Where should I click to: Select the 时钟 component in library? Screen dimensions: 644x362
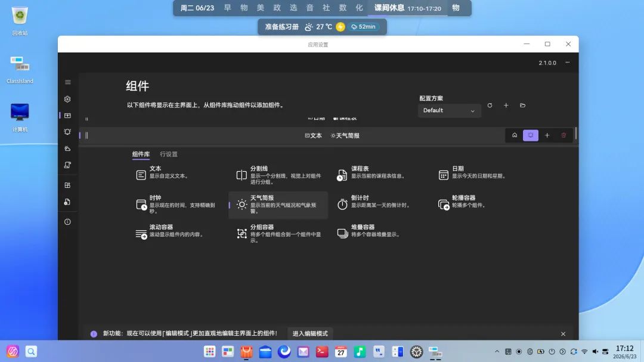177,205
